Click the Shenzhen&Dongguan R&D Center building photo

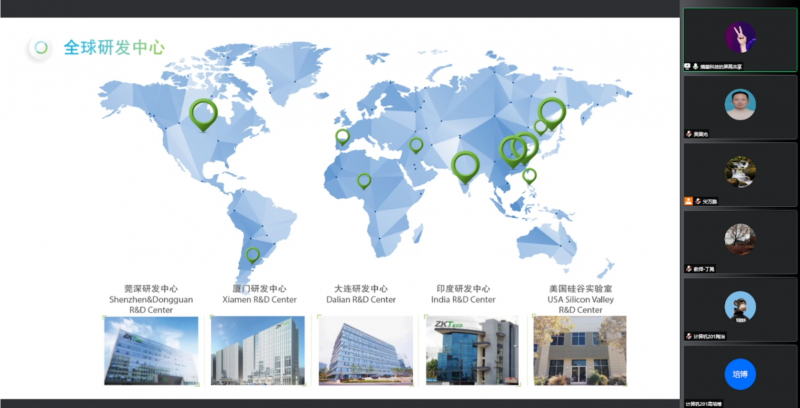151,350
